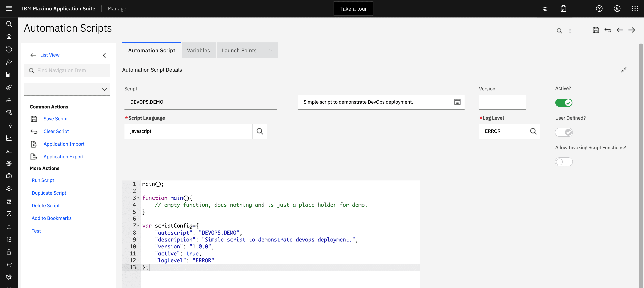Open Script Language lookup magnifier

point(260,131)
